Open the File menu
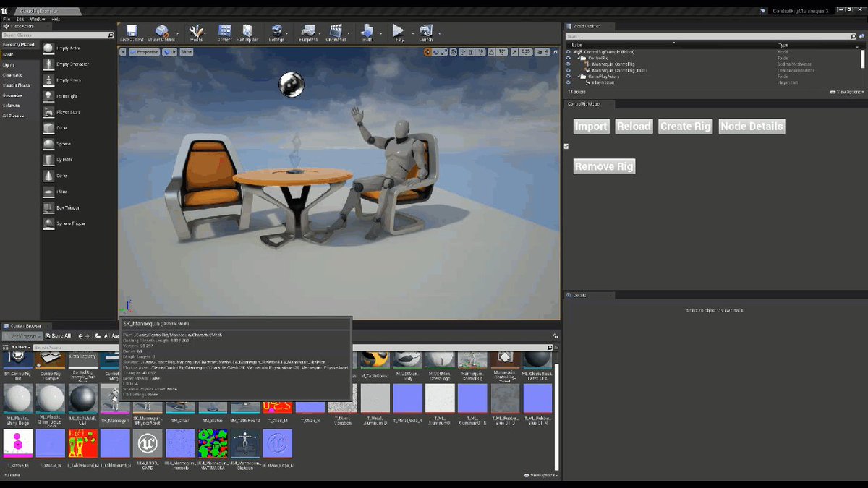868x488 pixels. coord(7,19)
